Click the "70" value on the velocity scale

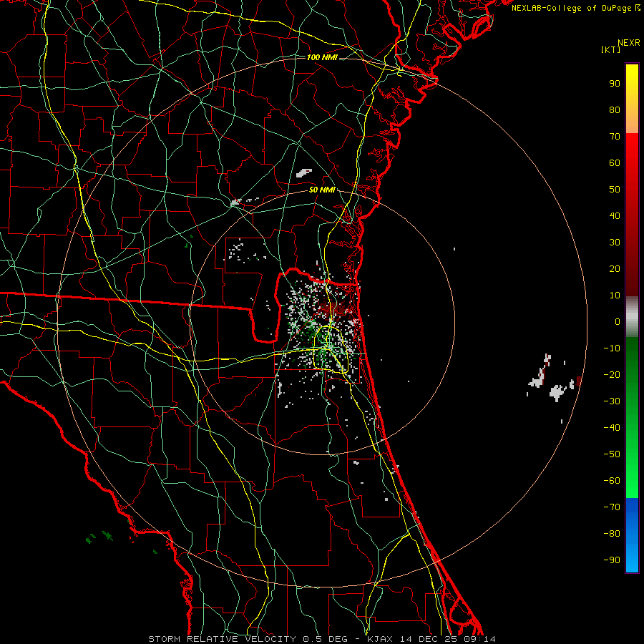[615, 137]
